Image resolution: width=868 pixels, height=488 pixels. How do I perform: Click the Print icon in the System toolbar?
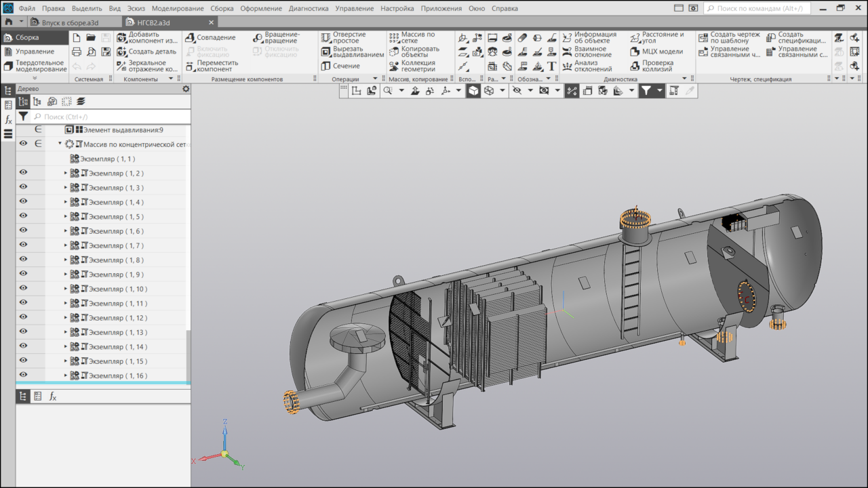[77, 52]
